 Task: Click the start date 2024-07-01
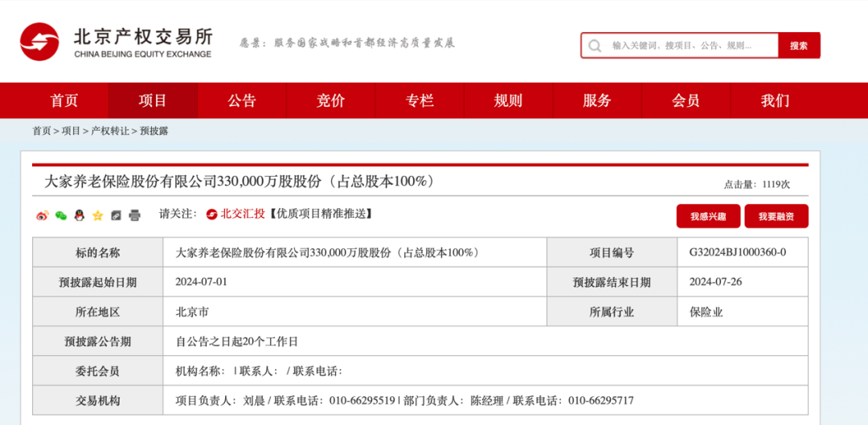click(202, 282)
